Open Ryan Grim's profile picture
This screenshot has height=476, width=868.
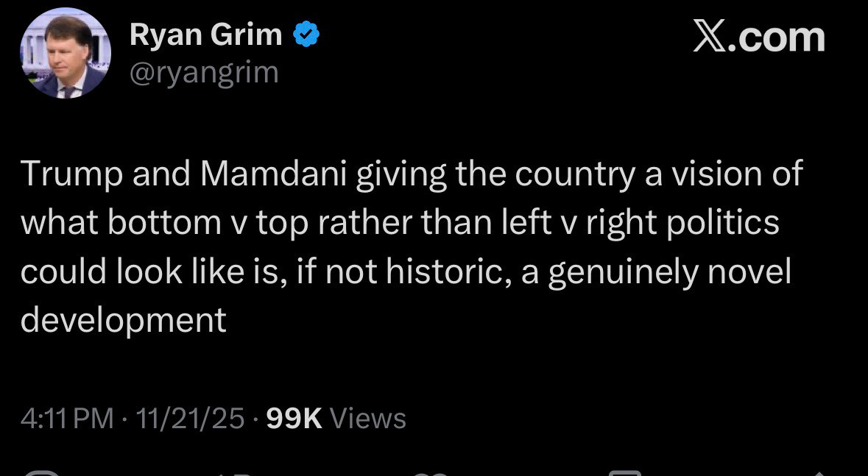coord(65,53)
